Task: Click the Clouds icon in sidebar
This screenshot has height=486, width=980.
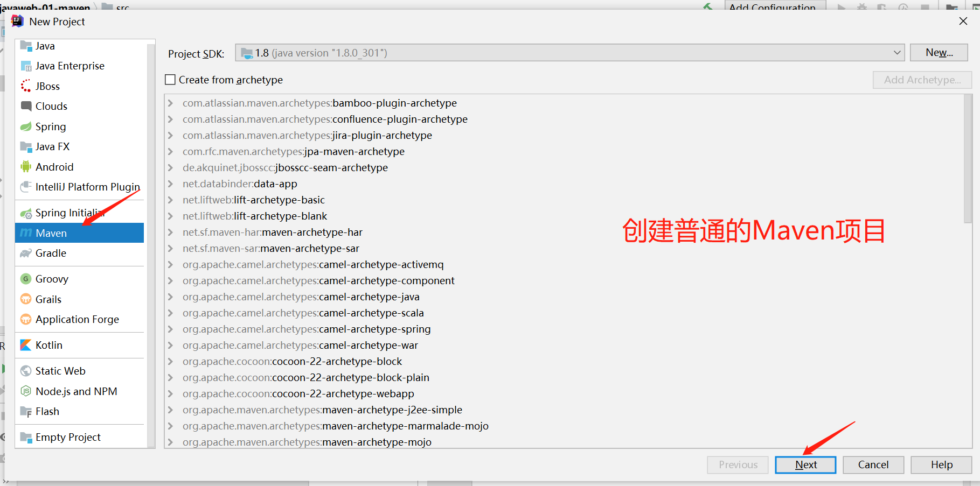Action: pyautogui.click(x=26, y=106)
